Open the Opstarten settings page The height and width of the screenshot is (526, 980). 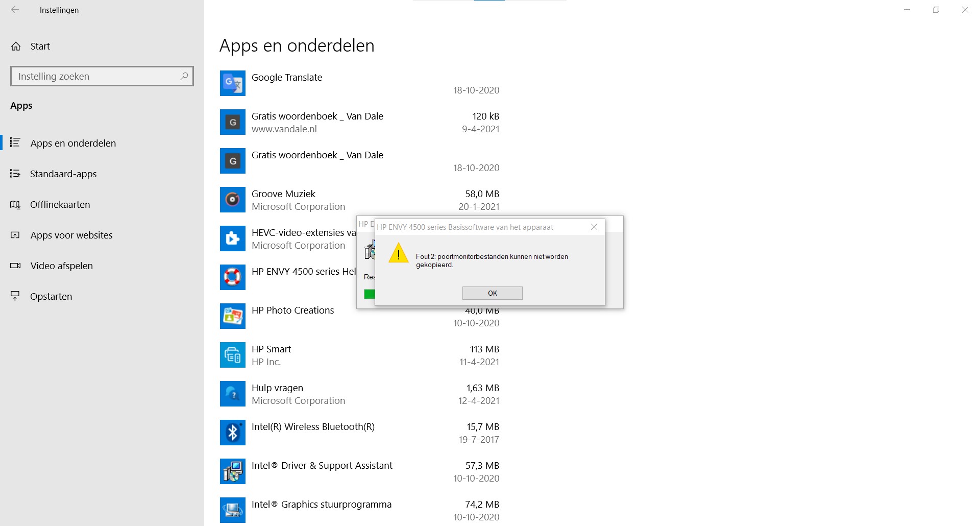click(102, 296)
